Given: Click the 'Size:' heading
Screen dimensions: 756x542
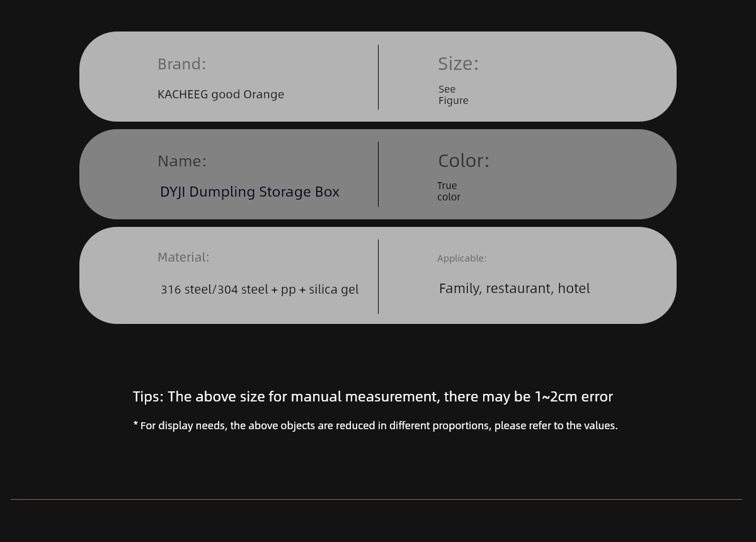Looking at the screenshot, I should click(x=458, y=63).
